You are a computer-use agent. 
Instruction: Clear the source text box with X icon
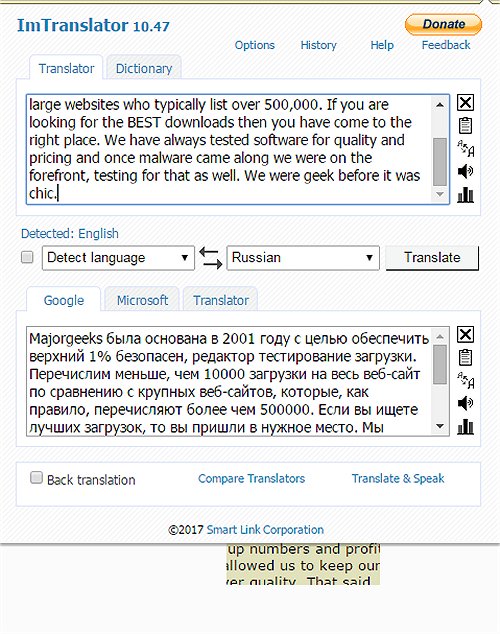[x=465, y=102]
